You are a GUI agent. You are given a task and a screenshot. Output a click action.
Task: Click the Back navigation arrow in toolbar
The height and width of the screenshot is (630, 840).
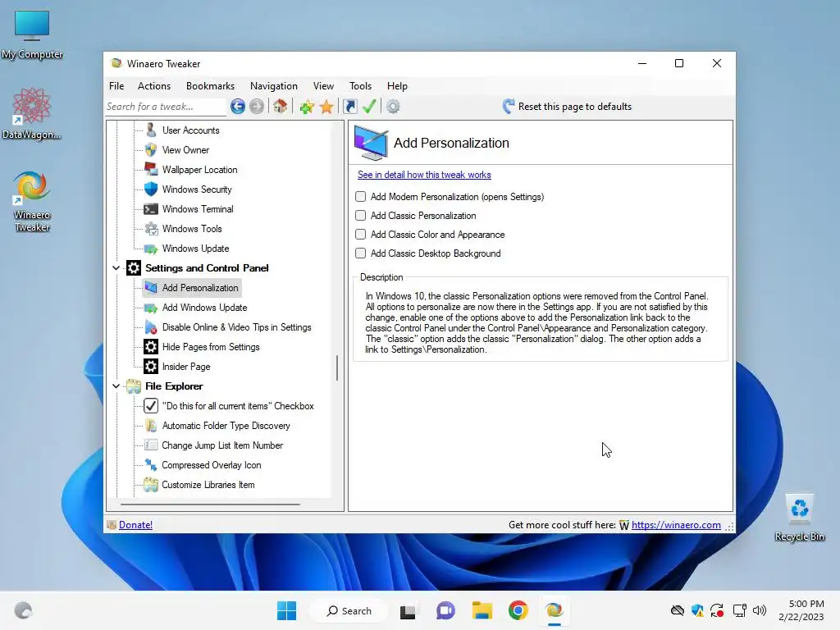tap(238, 107)
